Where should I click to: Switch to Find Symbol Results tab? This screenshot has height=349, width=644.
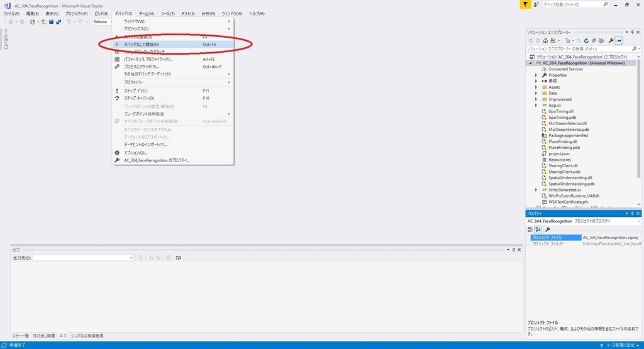coord(87,336)
